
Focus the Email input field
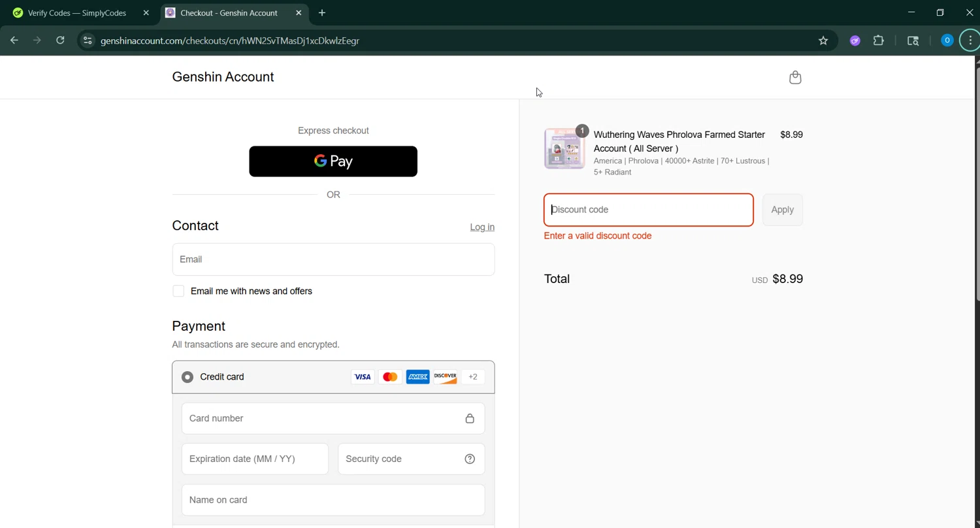[333, 259]
